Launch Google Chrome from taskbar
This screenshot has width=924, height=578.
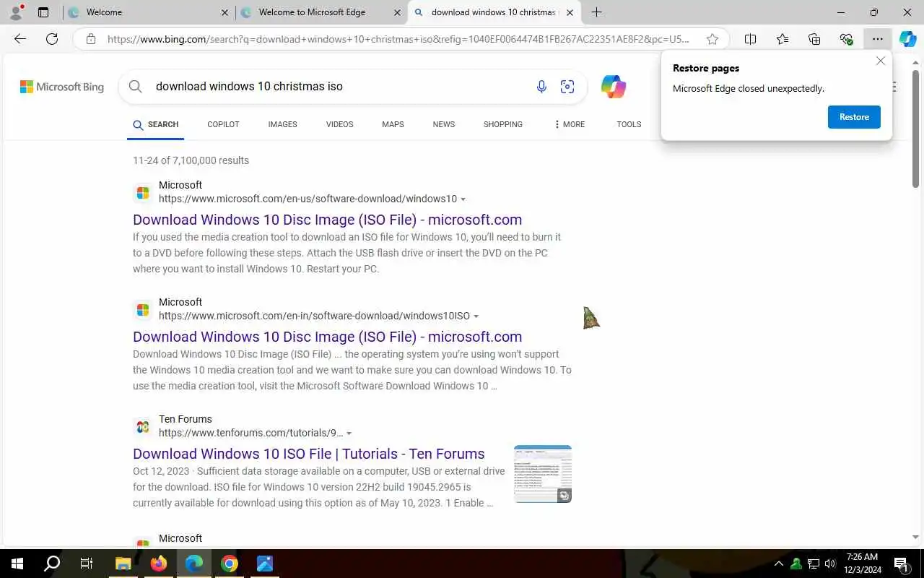(230, 564)
